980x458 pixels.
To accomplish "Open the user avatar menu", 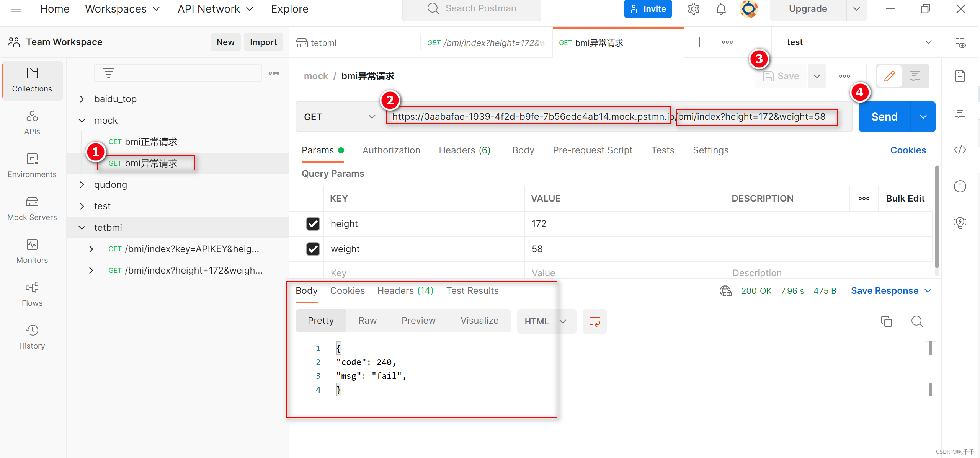I will [x=749, y=9].
